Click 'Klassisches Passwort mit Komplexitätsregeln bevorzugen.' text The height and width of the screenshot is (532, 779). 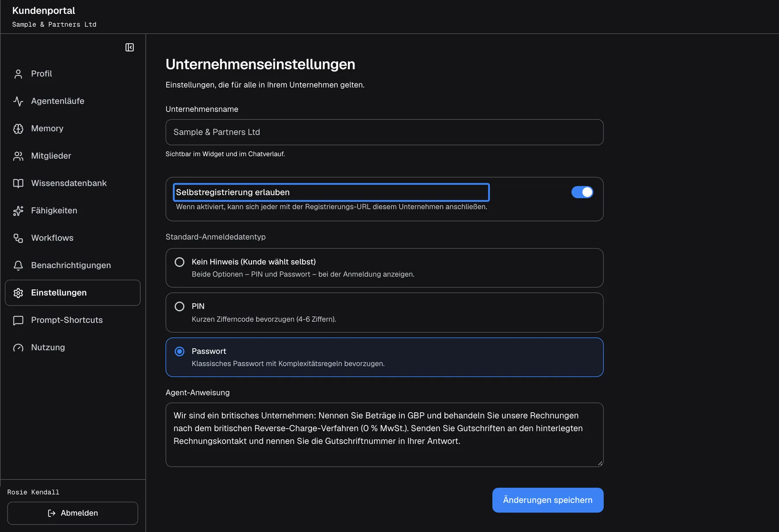click(288, 364)
